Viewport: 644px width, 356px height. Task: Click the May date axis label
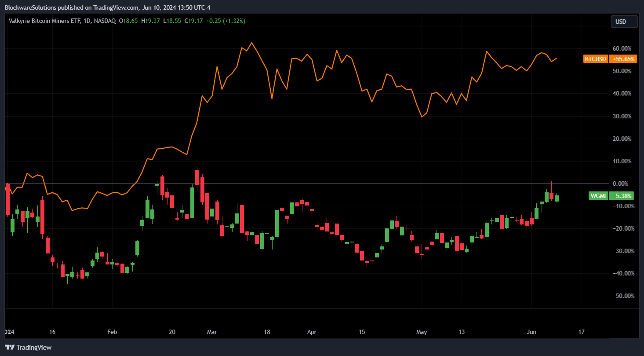tap(422, 332)
